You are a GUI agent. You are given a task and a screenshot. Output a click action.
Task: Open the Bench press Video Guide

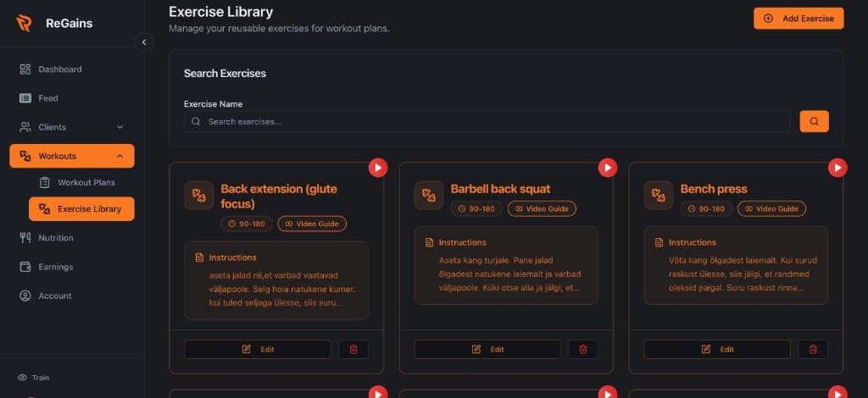coord(771,208)
